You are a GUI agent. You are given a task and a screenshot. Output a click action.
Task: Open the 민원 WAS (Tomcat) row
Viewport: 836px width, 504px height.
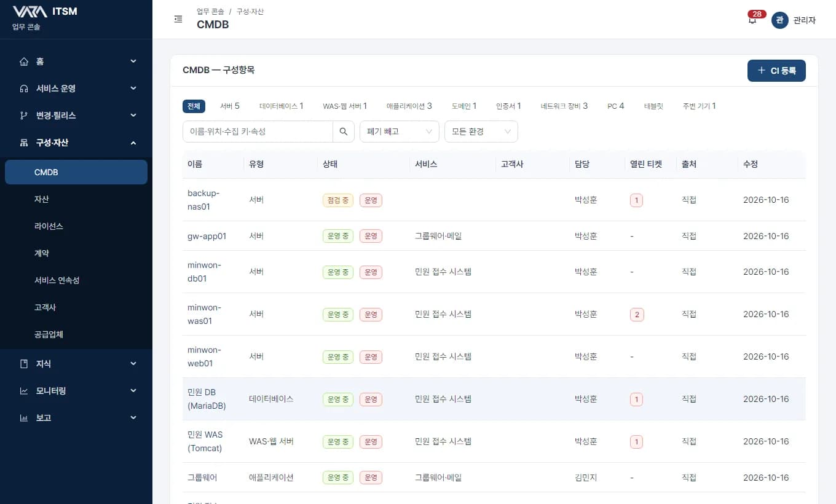click(x=494, y=441)
